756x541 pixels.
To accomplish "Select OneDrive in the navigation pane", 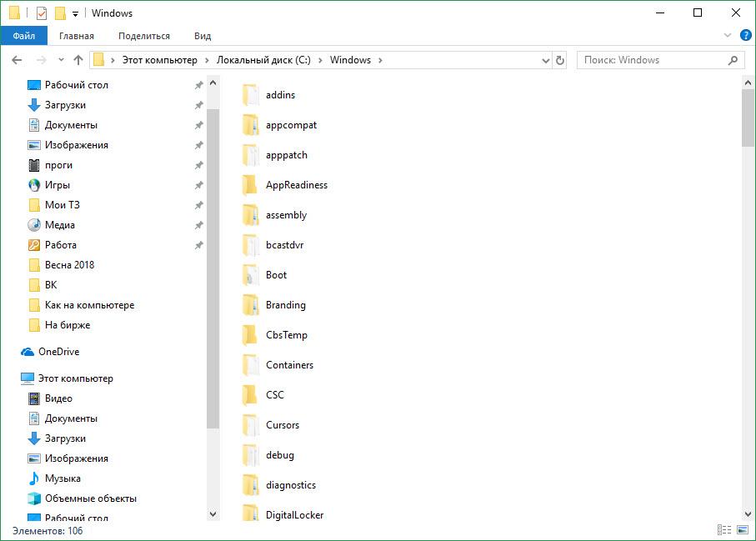I will pos(58,352).
